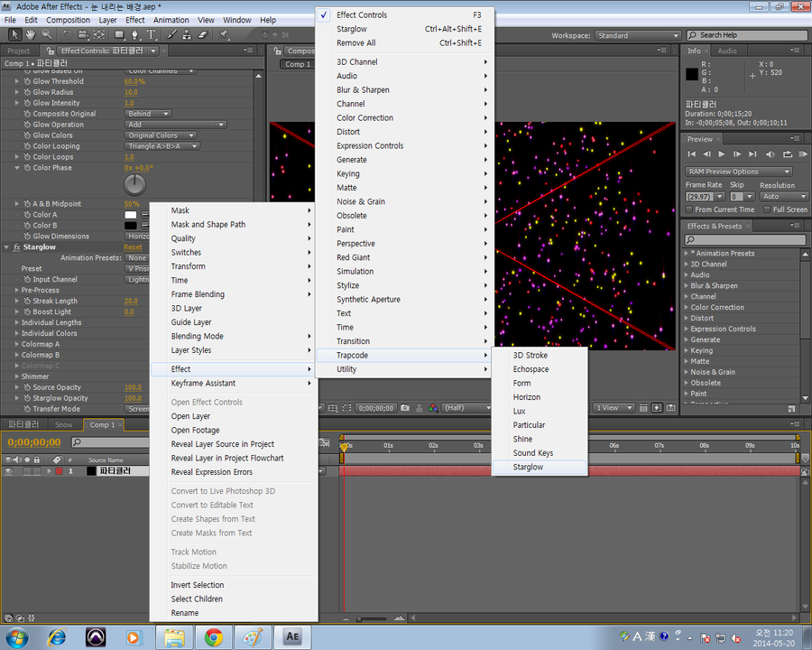Toggle stopwatch for Glow Radius
812x650 pixels.
coord(27,92)
